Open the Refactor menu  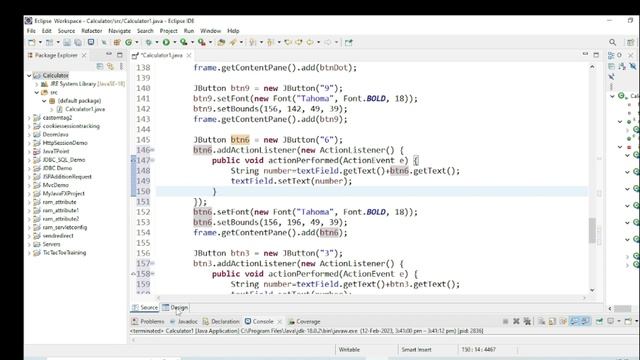coord(92,31)
